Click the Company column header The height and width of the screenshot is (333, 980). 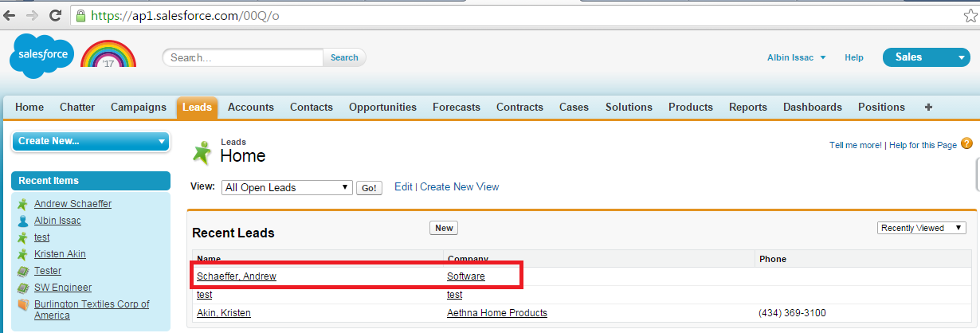coord(468,259)
